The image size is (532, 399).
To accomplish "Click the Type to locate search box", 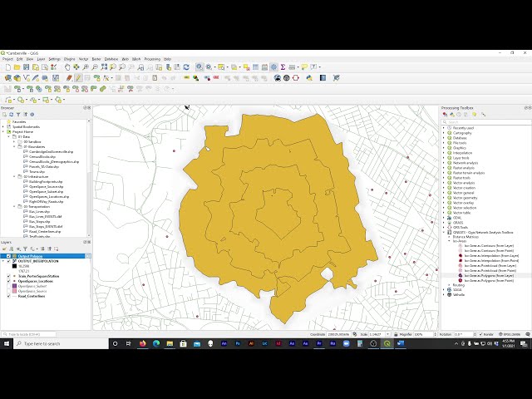I will tap(29, 334).
